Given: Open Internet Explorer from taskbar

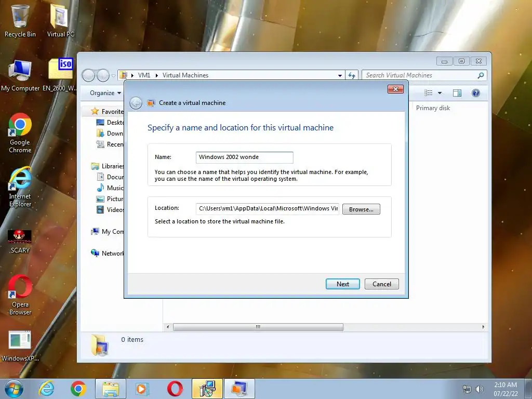Looking at the screenshot, I should pyautogui.click(x=46, y=389).
